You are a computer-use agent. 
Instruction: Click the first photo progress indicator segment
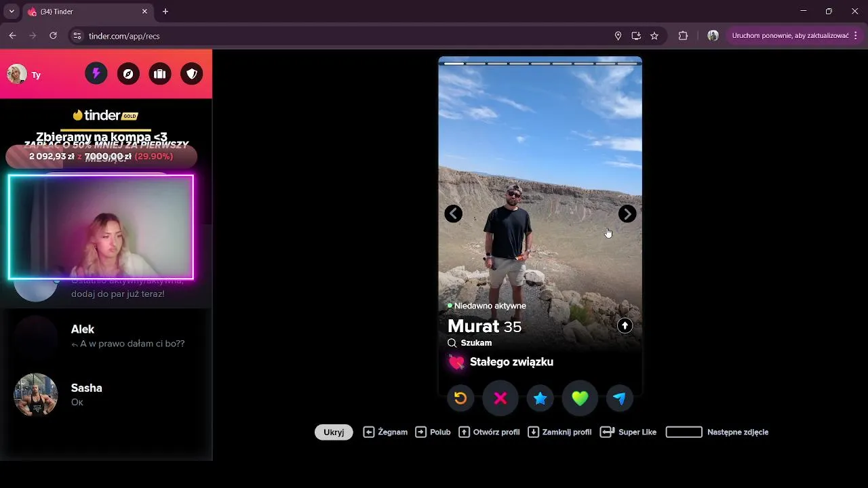point(454,64)
